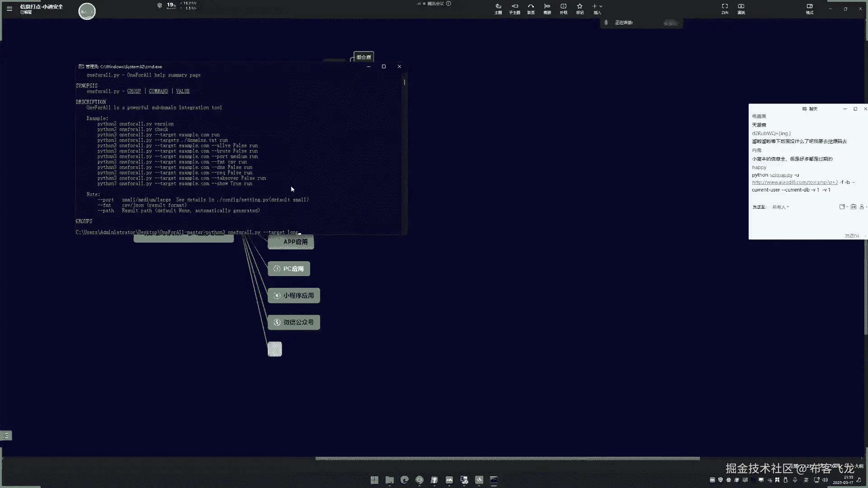
Task: Open the 标记 (Marker) star icon
Action: click(x=580, y=8)
